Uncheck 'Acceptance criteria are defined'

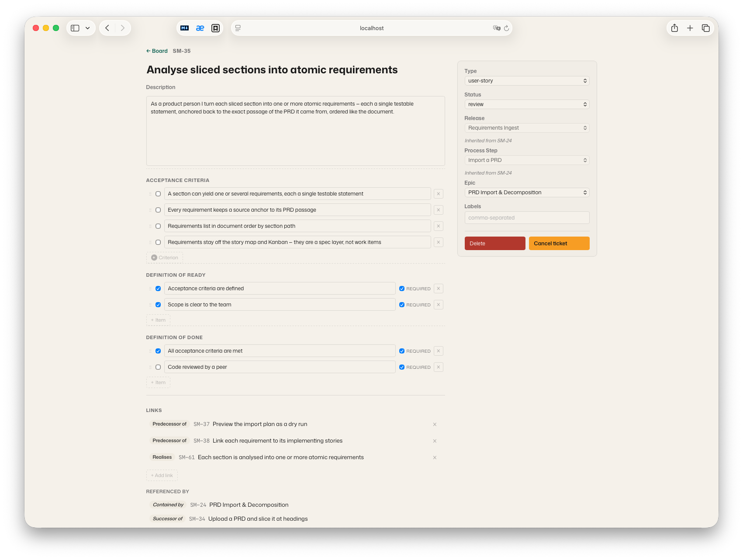(158, 289)
